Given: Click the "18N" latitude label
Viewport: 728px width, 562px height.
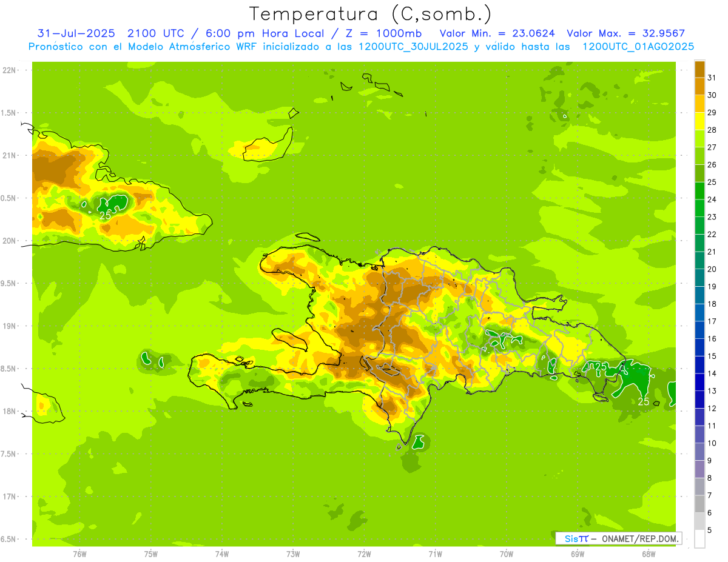Looking at the screenshot, I should coord(8,412).
